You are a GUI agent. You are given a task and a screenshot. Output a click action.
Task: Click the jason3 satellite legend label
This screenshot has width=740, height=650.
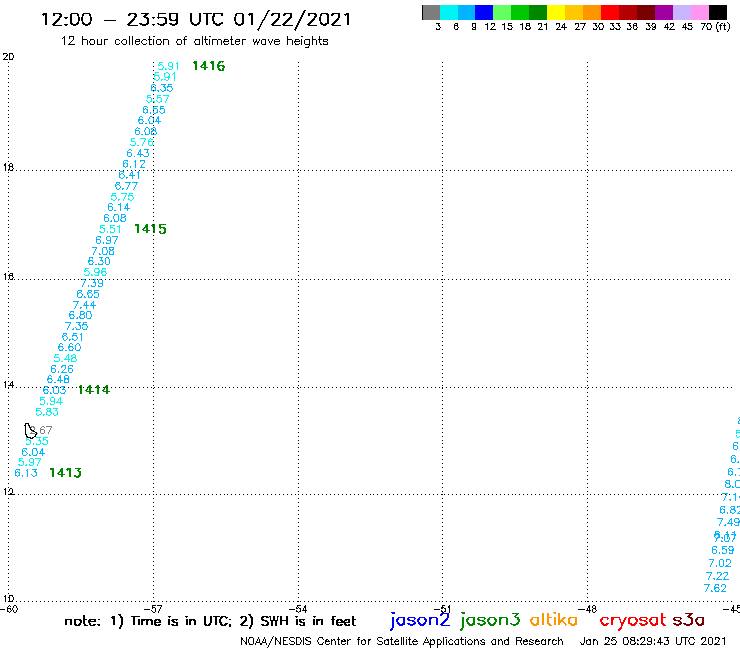[x=490, y=620]
